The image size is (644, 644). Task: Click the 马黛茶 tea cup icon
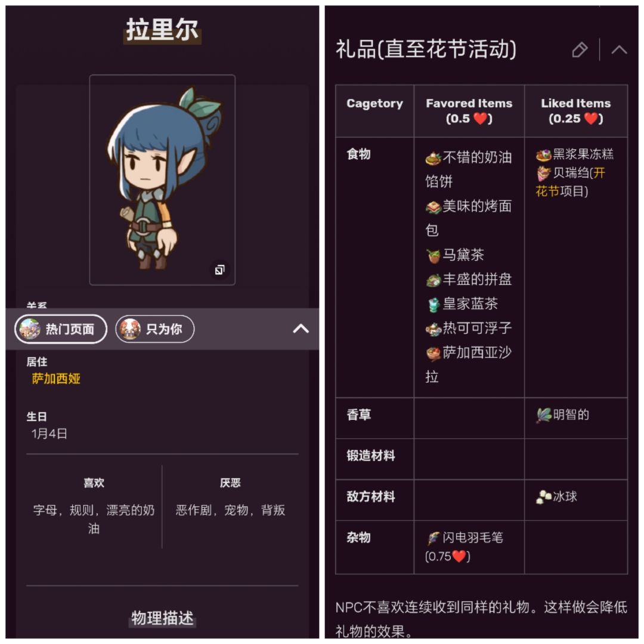tap(434, 255)
